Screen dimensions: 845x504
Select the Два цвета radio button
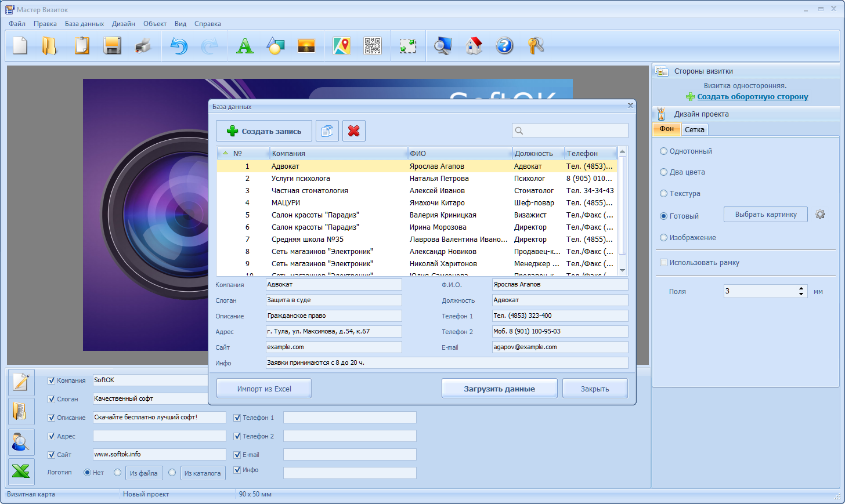pyautogui.click(x=663, y=172)
